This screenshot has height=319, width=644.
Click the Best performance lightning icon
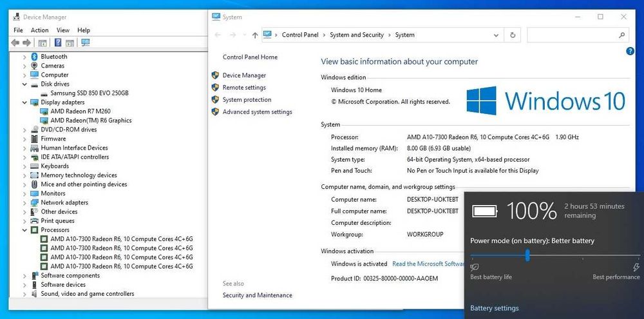pos(636,267)
